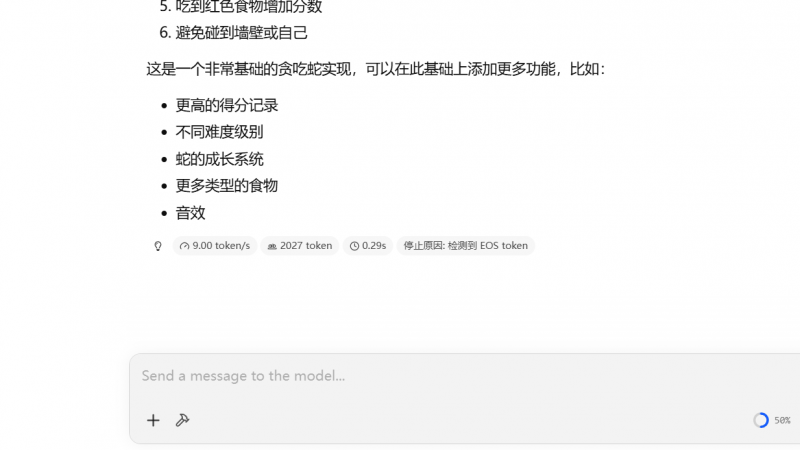Click the circular context usage indicator
800x450 pixels.
click(761, 420)
